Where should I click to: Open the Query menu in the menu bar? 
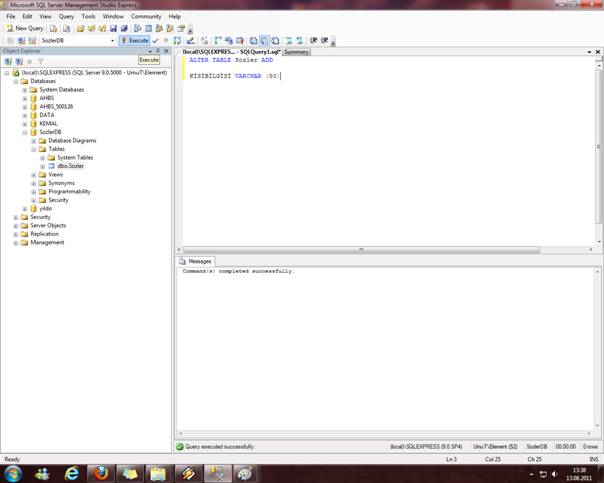click(66, 17)
